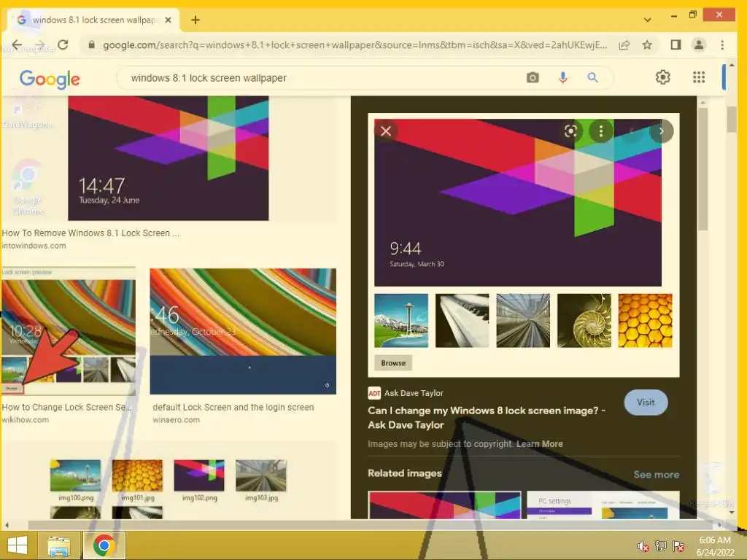The image size is (747, 560).
Task: Open Google Lens icon on preview image
Action: click(x=570, y=131)
